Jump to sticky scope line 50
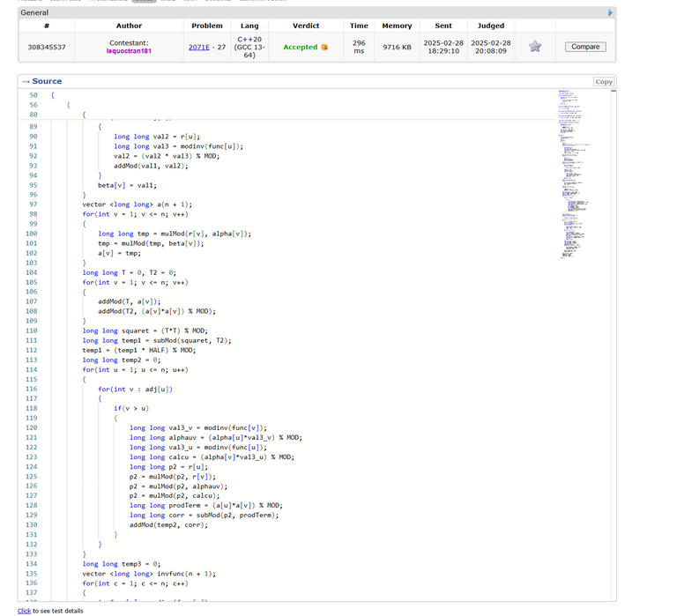 [33, 95]
